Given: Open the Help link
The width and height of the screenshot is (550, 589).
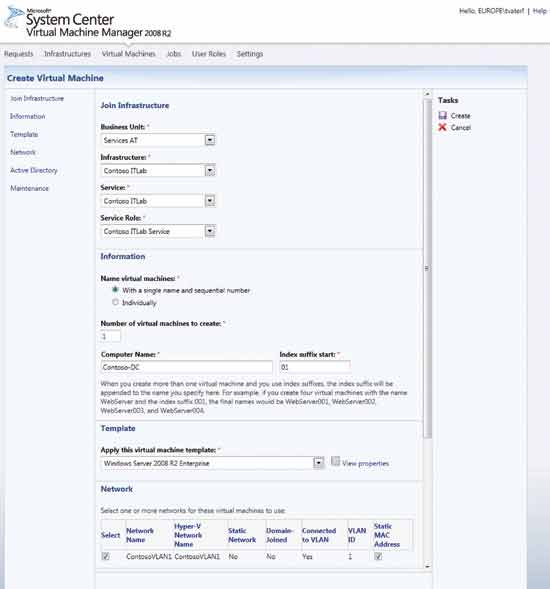Looking at the screenshot, I should tap(540, 11).
